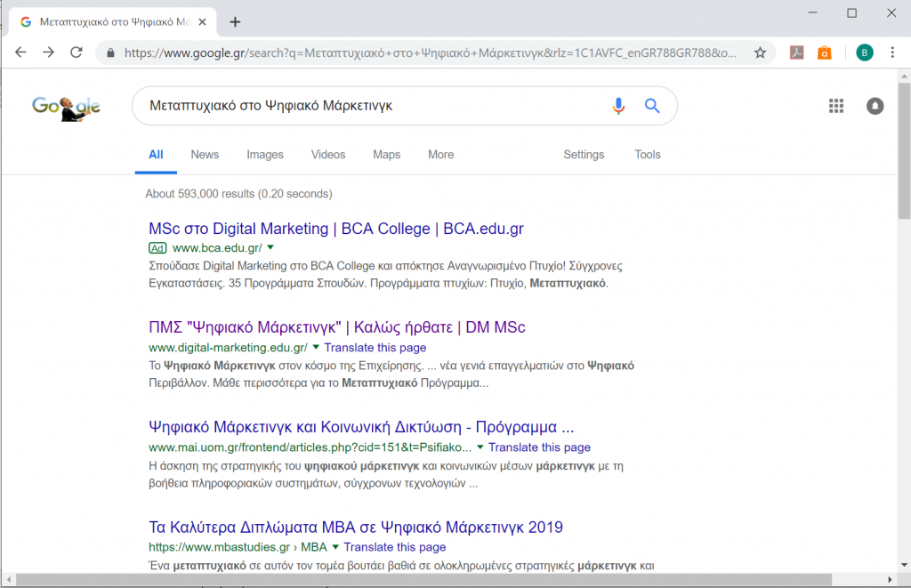Click the Google doodle logo
Screen dimensions: 911x588
click(66, 108)
